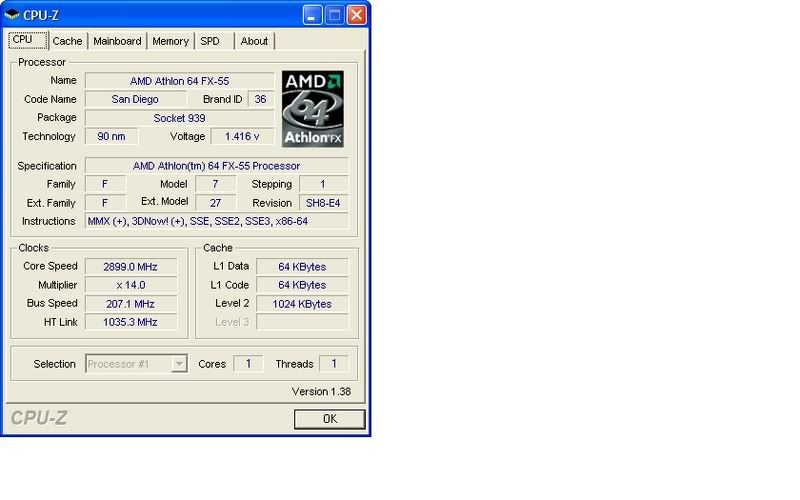This screenshot has width=800, height=500.
Task: Click the Revision value SH8-E4
Action: [323, 203]
